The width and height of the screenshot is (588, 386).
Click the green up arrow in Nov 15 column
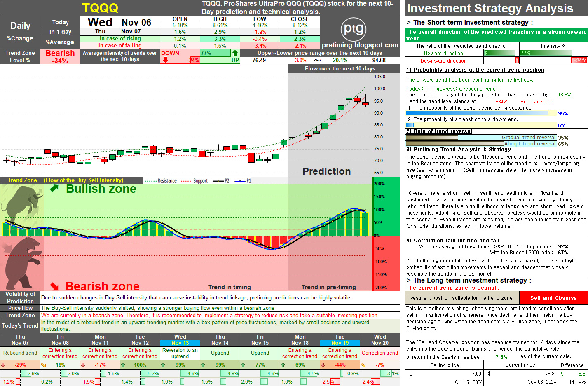coord(243,365)
